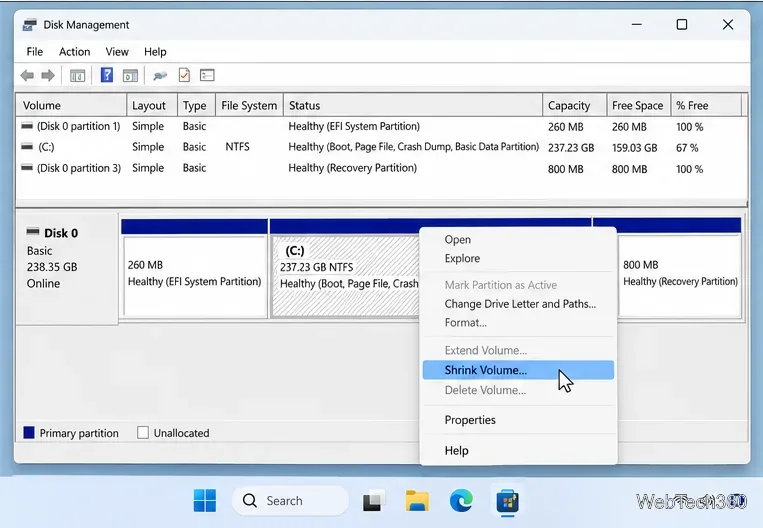Sort by the % Free column header

pos(706,106)
